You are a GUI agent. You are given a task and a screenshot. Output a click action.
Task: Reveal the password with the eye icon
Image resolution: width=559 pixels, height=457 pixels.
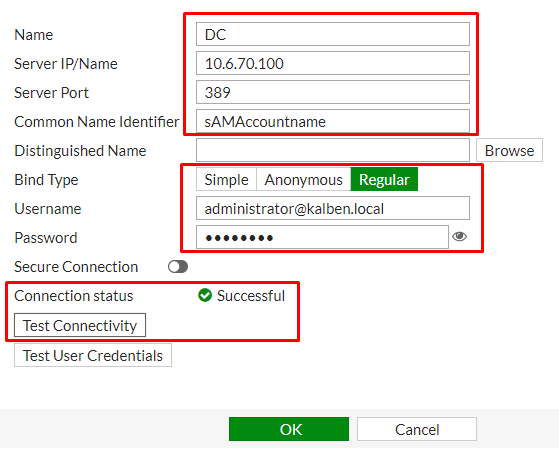click(x=459, y=237)
